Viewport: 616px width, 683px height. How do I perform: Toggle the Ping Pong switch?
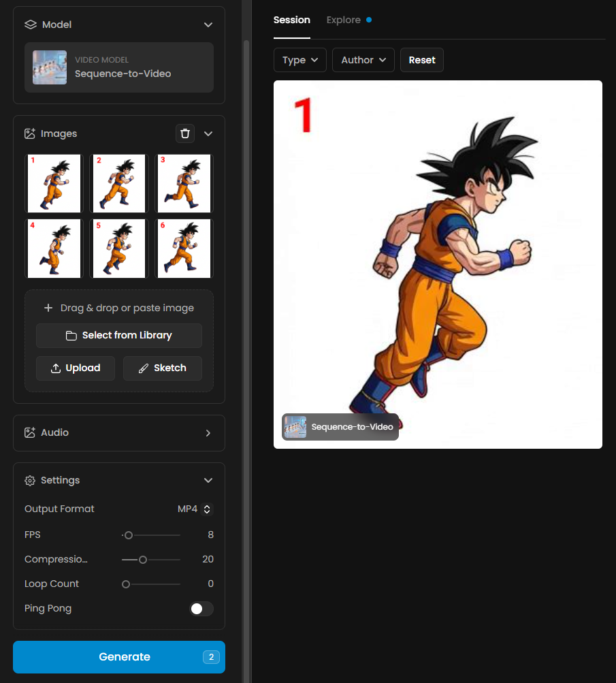click(x=201, y=609)
